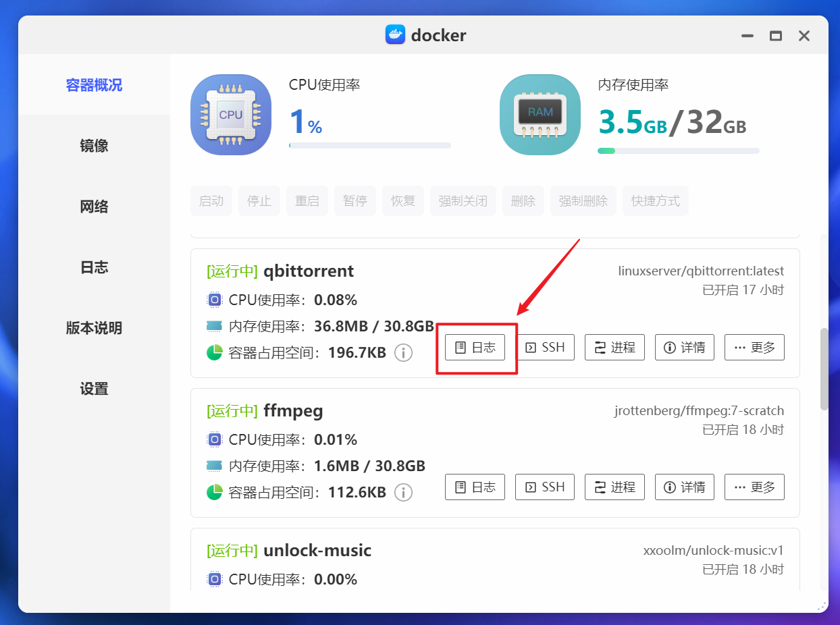Image resolution: width=840 pixels, height=625 pixels.
Task: Open the 日志 sidebar tab
Action: click(94, 267)
